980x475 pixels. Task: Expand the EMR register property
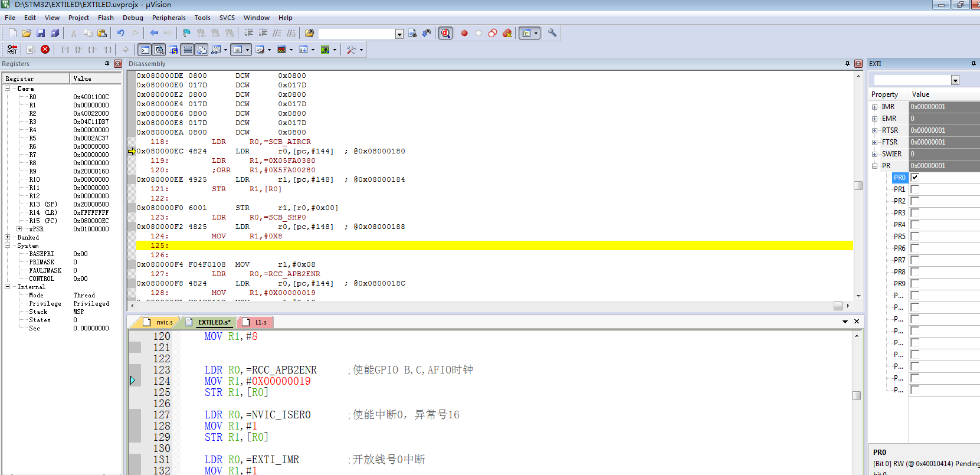tap(874, 119)
